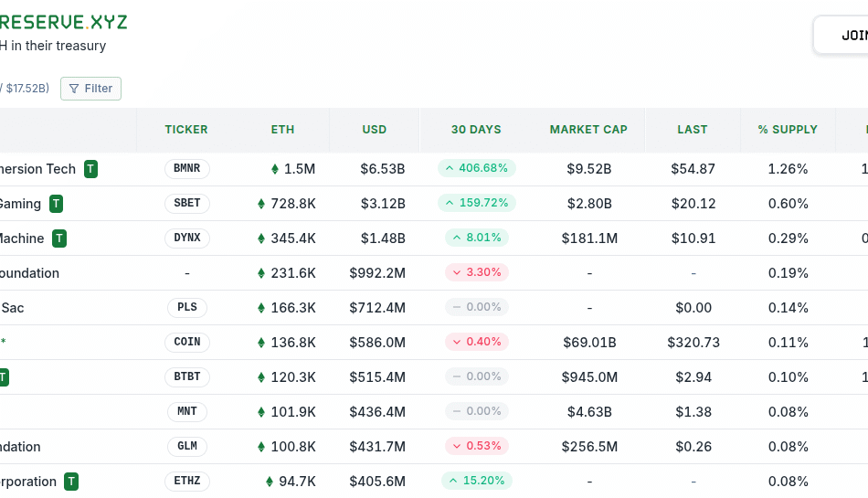The width and height of the screenshot is (868, 498).
Task: Sort by ETH column header
Action: point(282,130)
